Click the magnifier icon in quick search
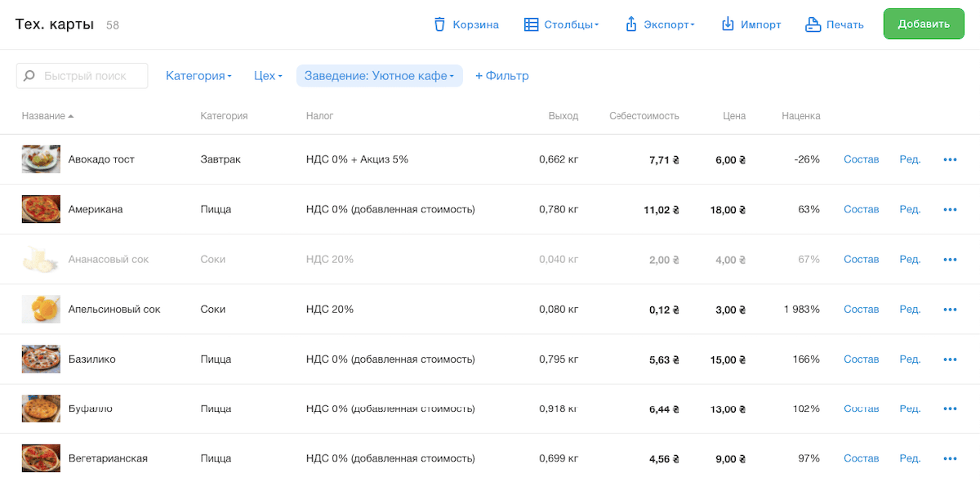 (29, 76)
